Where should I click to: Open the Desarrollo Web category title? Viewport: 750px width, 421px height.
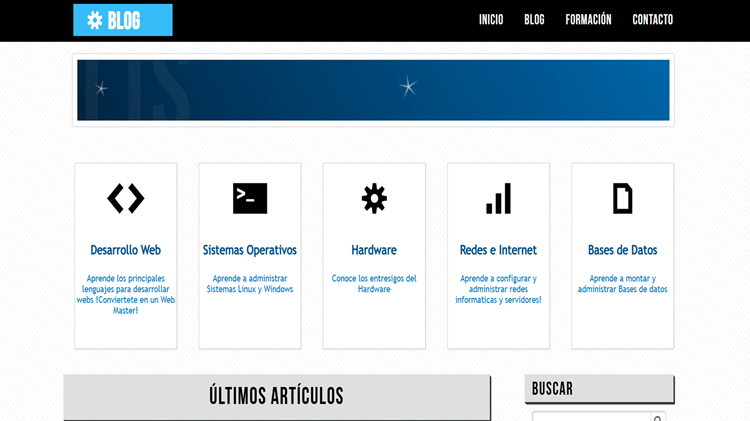pos(126,250)
